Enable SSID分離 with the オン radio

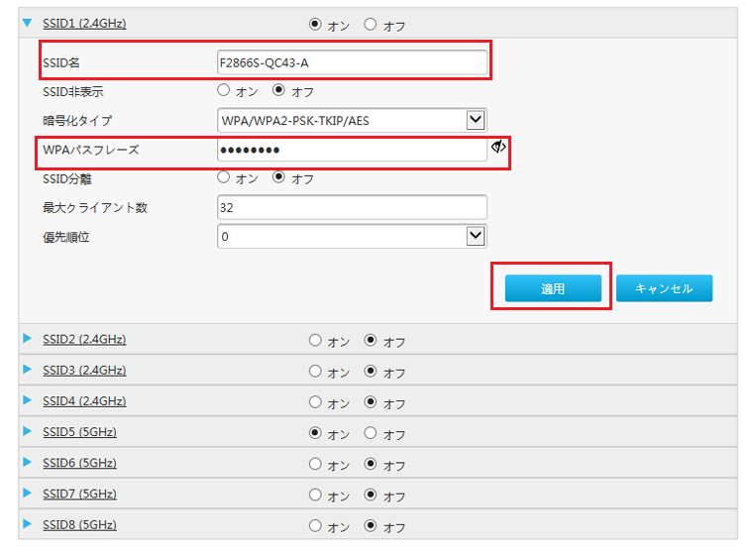pos(223,177)
